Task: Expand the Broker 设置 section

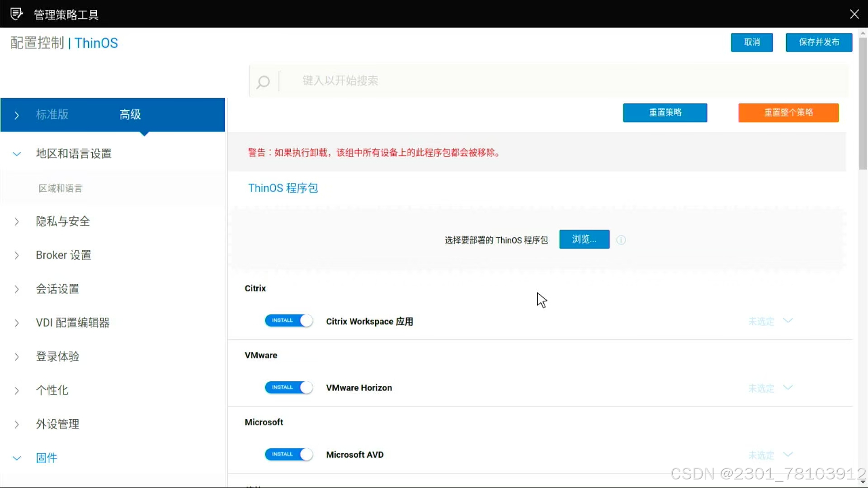Action: tap(63, 255)
